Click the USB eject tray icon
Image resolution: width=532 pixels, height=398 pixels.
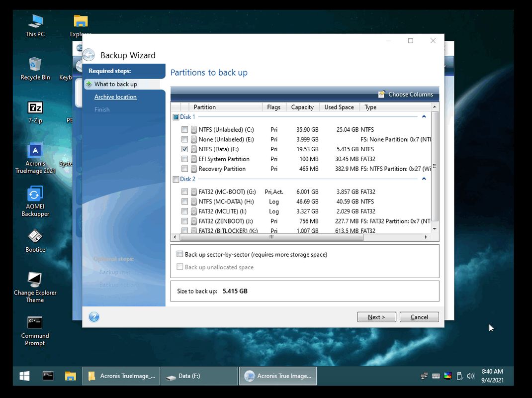click(x=459, y=376)
